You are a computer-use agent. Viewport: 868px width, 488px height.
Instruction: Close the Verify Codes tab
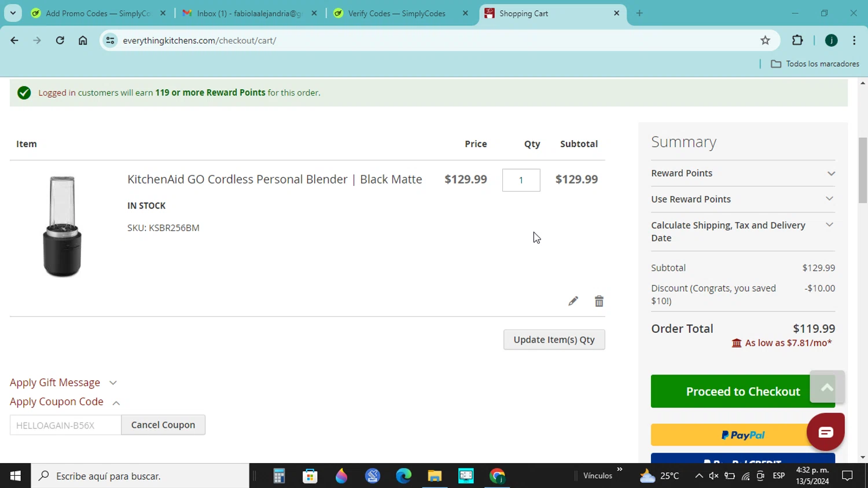coord(465,13)
